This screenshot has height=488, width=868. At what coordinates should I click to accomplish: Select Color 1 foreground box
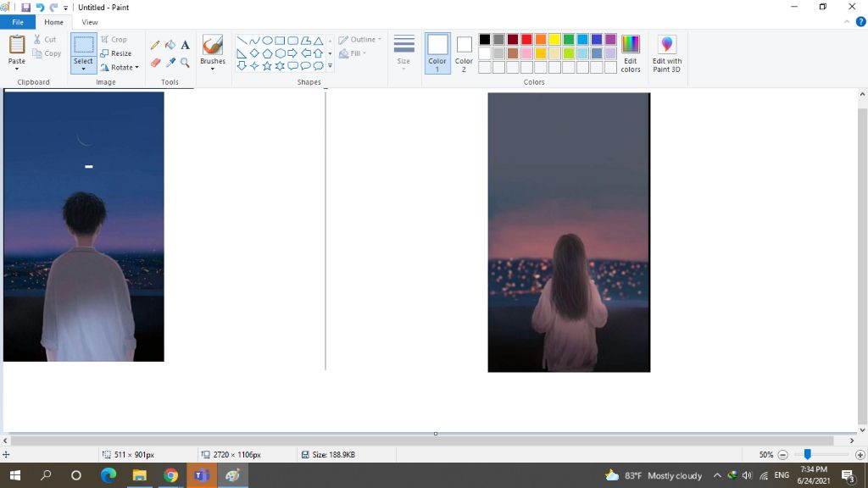pyautogui.click(x=437, y=53)
